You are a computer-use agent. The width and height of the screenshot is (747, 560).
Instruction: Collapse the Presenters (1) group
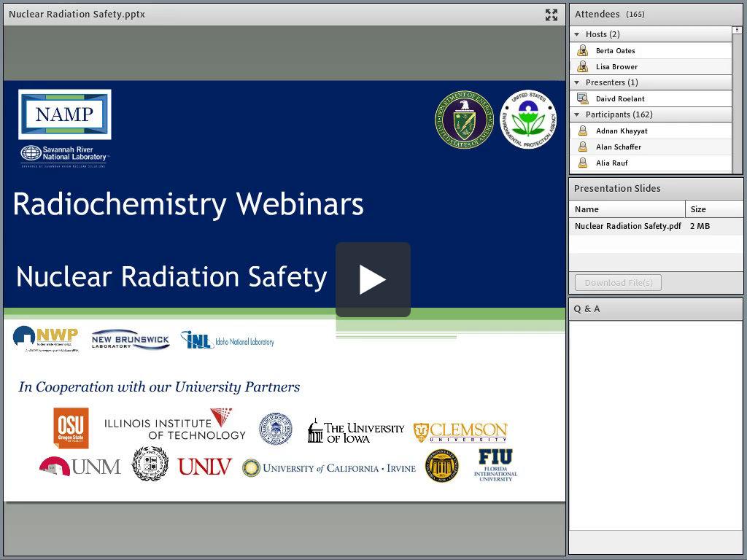pyautogui.click(x=577, y=82)
